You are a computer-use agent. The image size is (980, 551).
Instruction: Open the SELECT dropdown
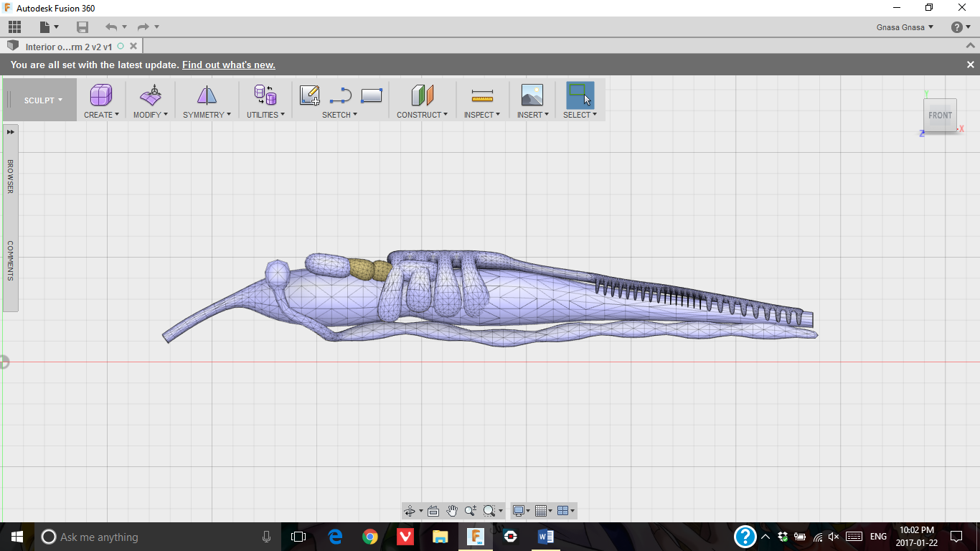point(580,115)
